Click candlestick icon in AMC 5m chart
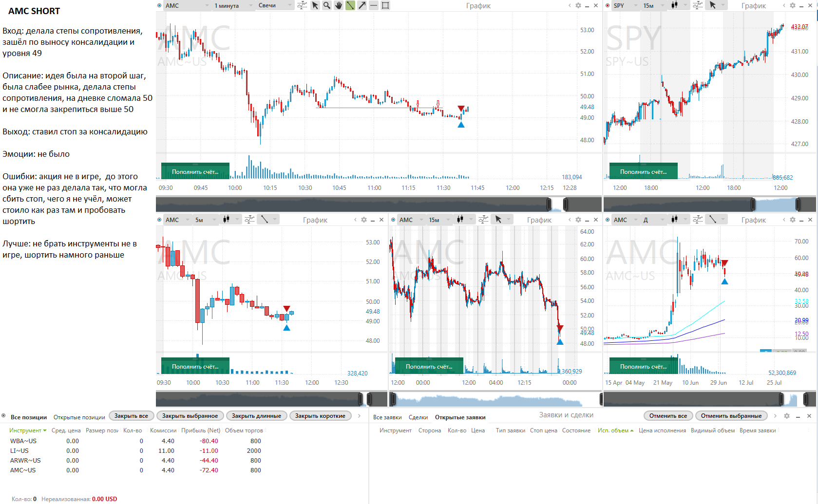This screenshot has height=504, width=818. pos(227,220)
